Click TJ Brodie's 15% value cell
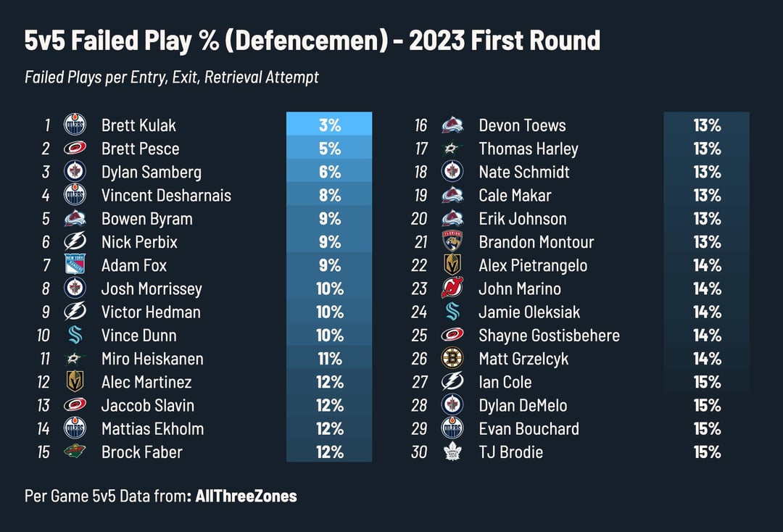The image size is (783, 532). [x=706, y=452]
